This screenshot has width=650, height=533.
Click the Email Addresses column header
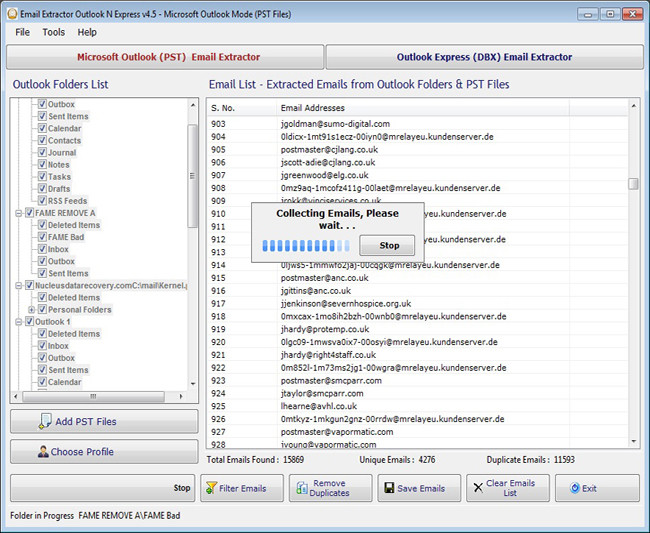(423, 108)
